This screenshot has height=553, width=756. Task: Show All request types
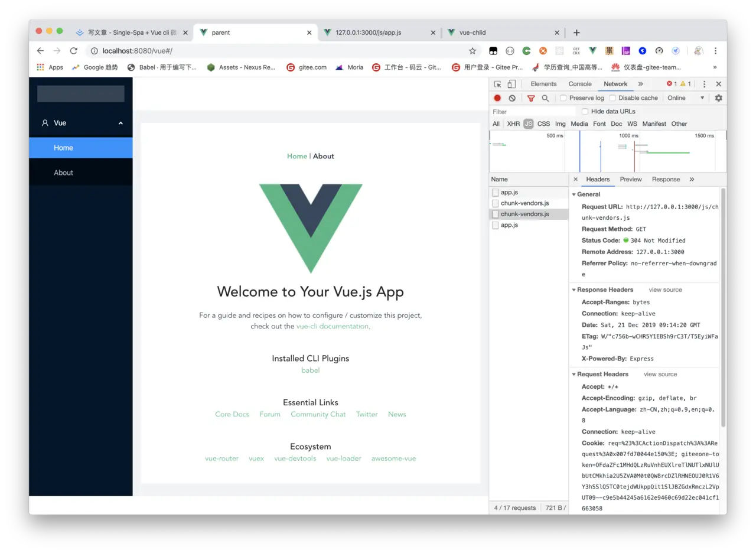coord(496,124)
